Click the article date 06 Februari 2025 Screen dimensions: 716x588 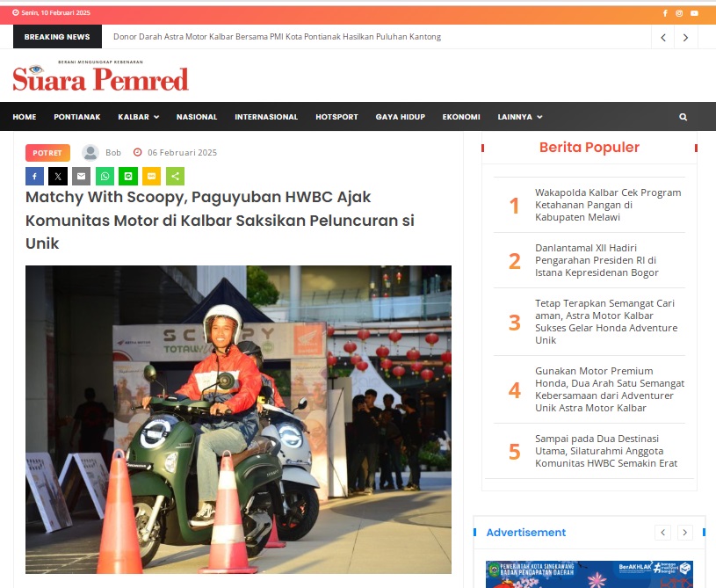tap(182, 153)
